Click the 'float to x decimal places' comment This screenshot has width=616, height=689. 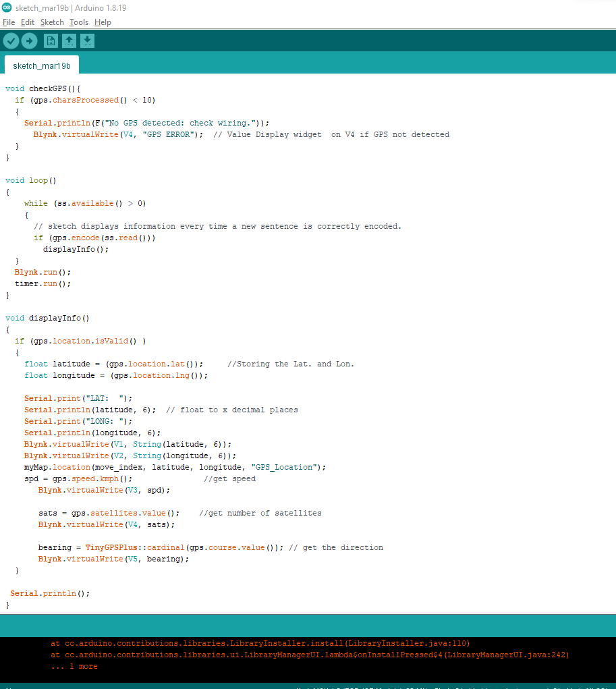(x=232, y=410)
